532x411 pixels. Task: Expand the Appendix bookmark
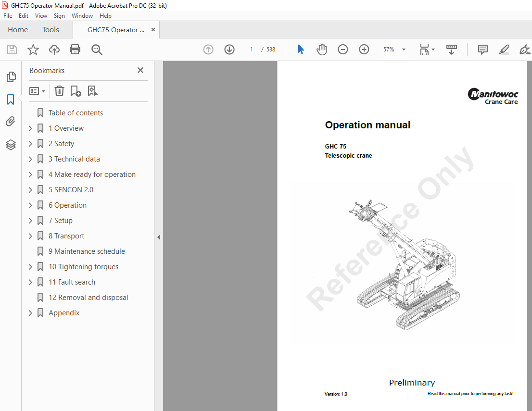pos(30,313)
